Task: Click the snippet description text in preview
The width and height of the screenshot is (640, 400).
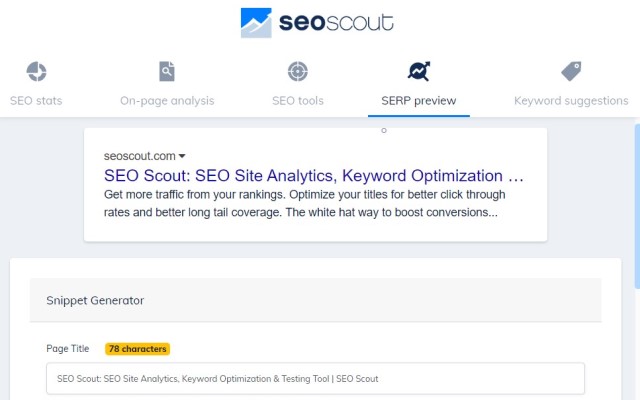Action: click(301, 203)
